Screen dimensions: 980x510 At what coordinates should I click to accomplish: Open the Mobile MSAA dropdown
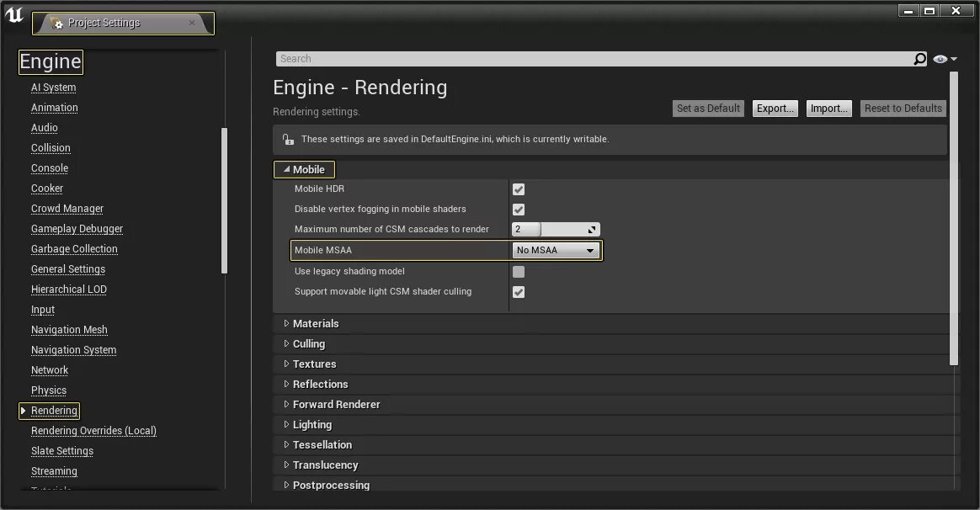click(x=556, y=250)
